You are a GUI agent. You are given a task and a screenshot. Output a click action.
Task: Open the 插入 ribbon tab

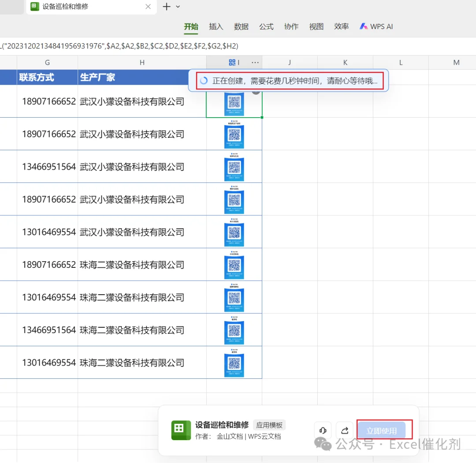[216, 27]
